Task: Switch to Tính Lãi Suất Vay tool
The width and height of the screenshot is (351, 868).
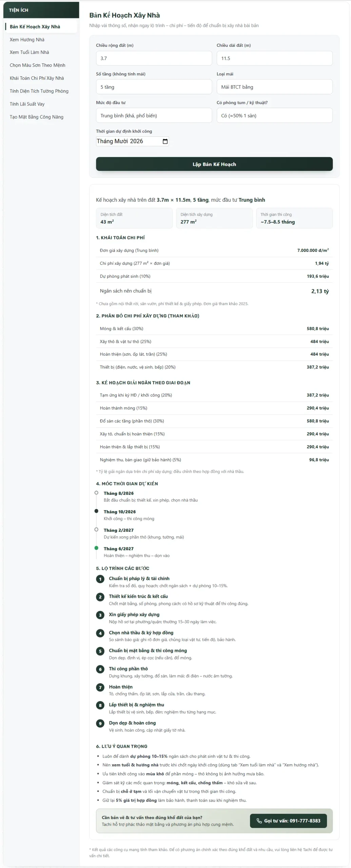Action: coord(27,104)
